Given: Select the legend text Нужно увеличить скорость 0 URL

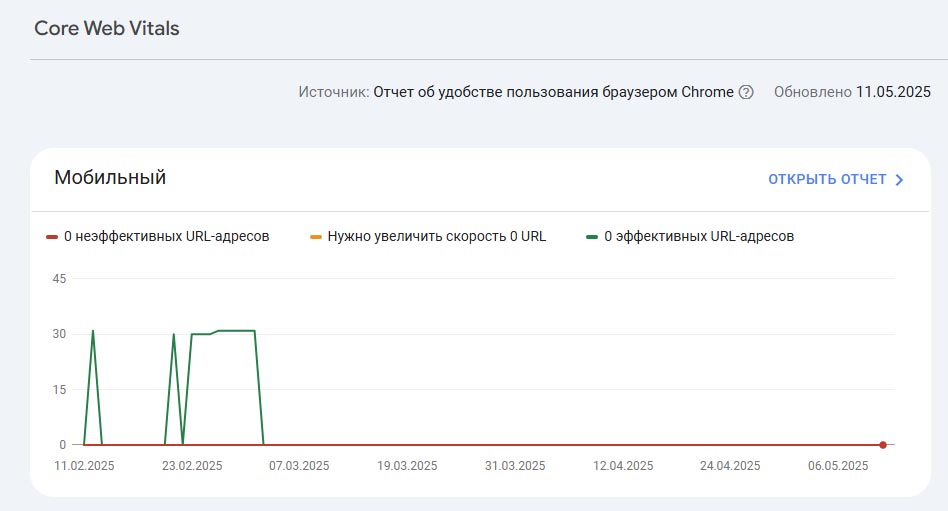Looking at the screenshot, I should coord(437,236).
